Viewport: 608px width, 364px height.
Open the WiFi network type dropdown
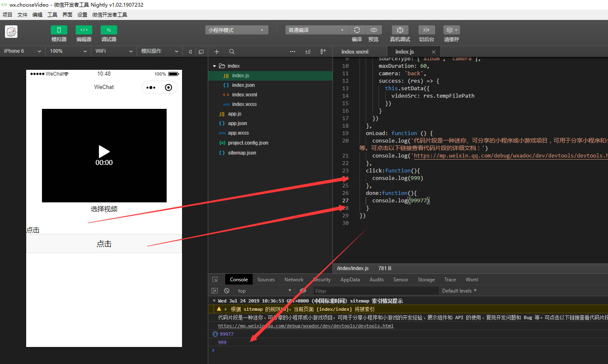click(114, 51)
